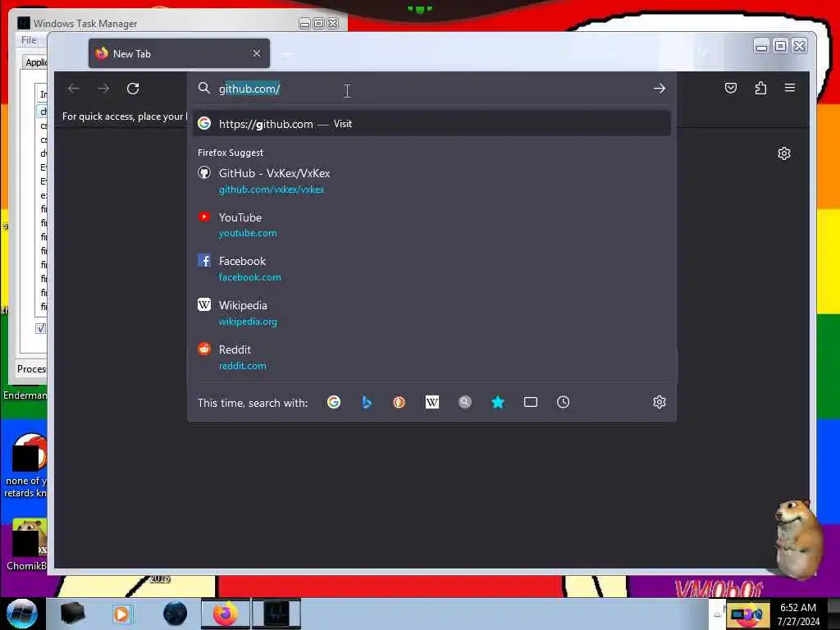Open the Wikipedia suggestion

click(431, 313)
